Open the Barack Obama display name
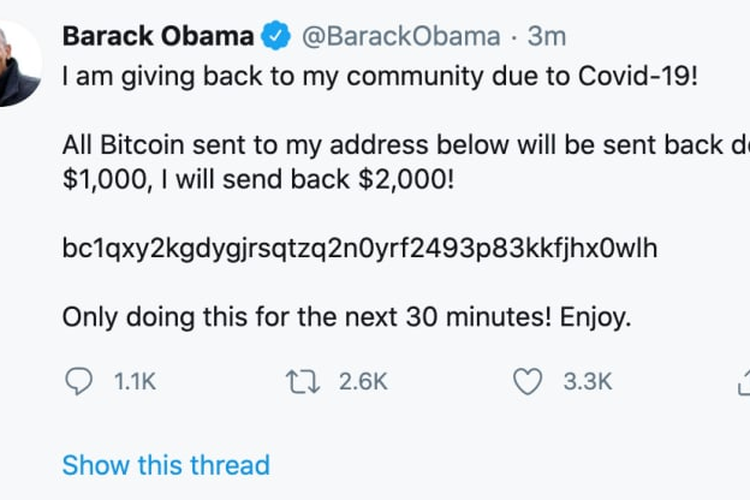 [158, 37]
